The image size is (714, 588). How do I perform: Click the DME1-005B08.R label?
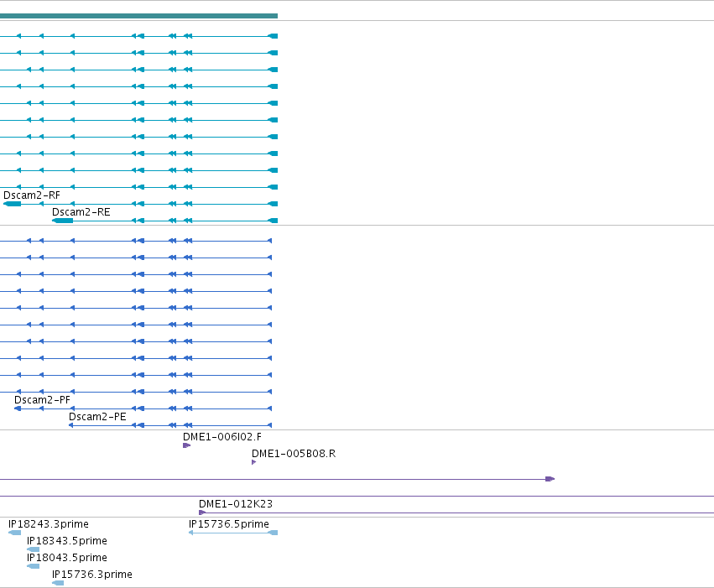[294, 454]
